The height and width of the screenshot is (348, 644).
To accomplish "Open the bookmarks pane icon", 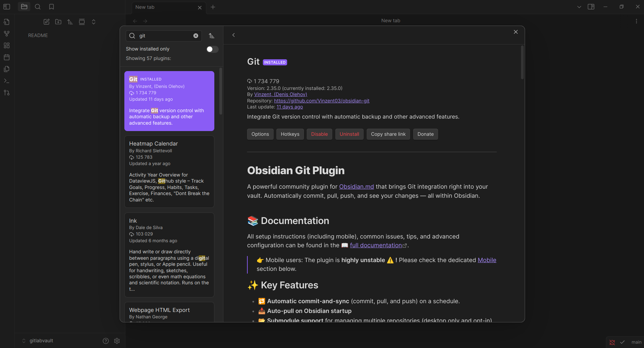I will tap(52, 7).
